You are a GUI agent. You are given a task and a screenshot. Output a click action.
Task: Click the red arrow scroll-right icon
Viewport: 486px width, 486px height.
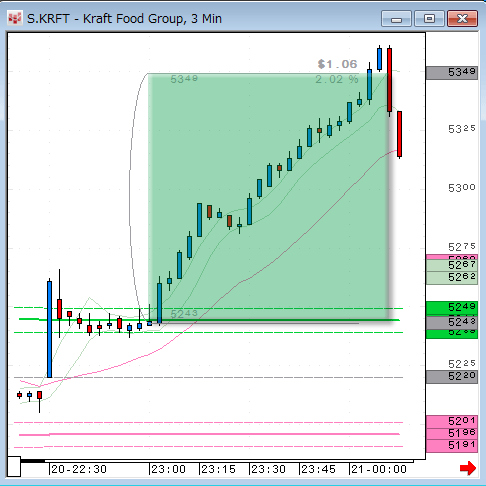(468, 468)
